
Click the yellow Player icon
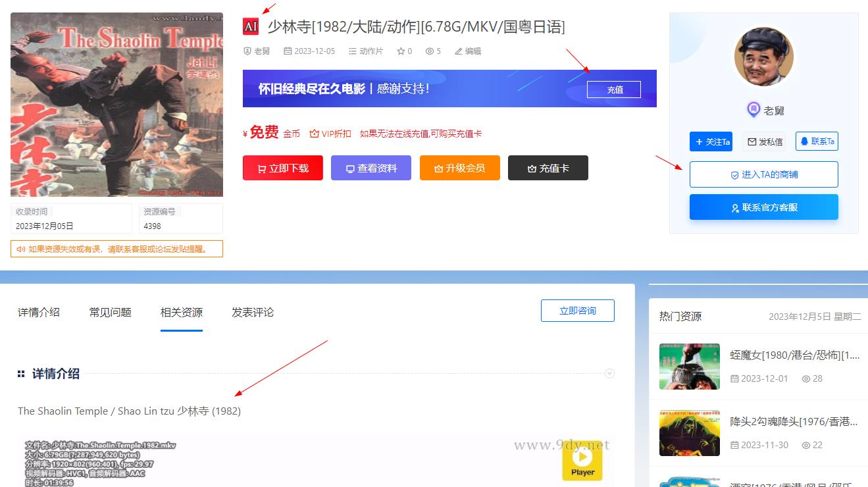point(582,461)
